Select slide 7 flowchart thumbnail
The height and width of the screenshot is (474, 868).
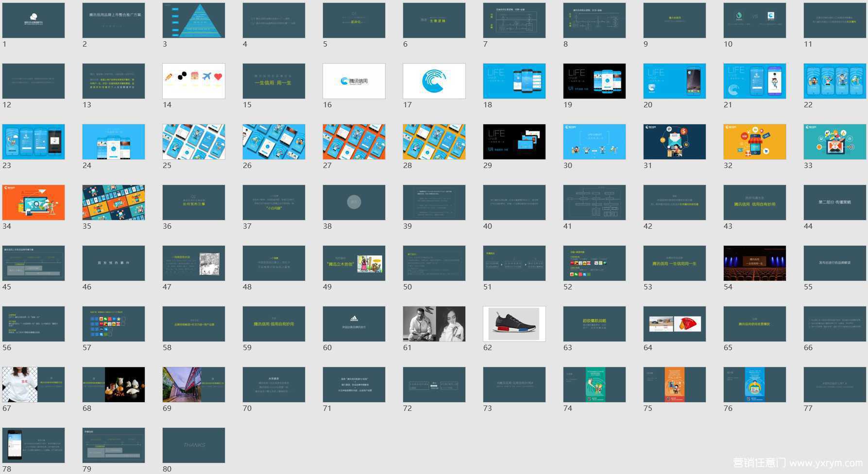coord(514,20)
